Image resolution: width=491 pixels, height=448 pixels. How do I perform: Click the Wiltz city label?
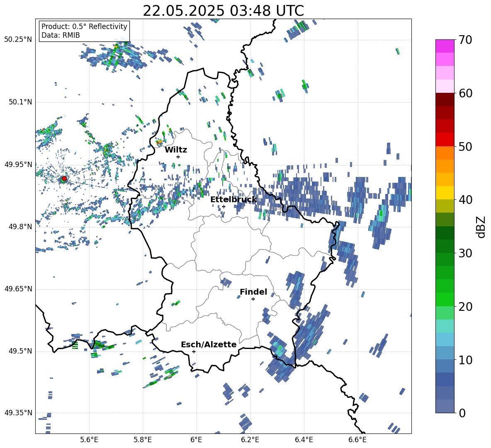coord(176,150)
